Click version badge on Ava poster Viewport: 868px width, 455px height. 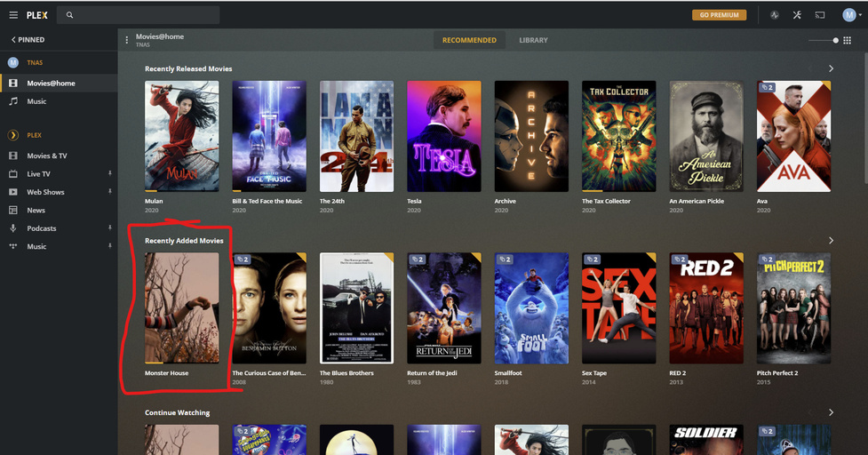(768, 87)
